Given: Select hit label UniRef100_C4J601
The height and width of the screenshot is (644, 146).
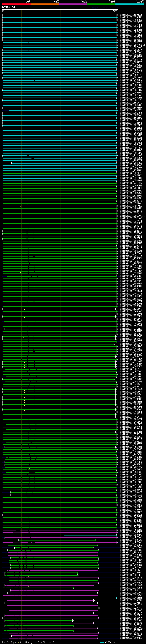Looking at the screenshot, I should (131, 93).
